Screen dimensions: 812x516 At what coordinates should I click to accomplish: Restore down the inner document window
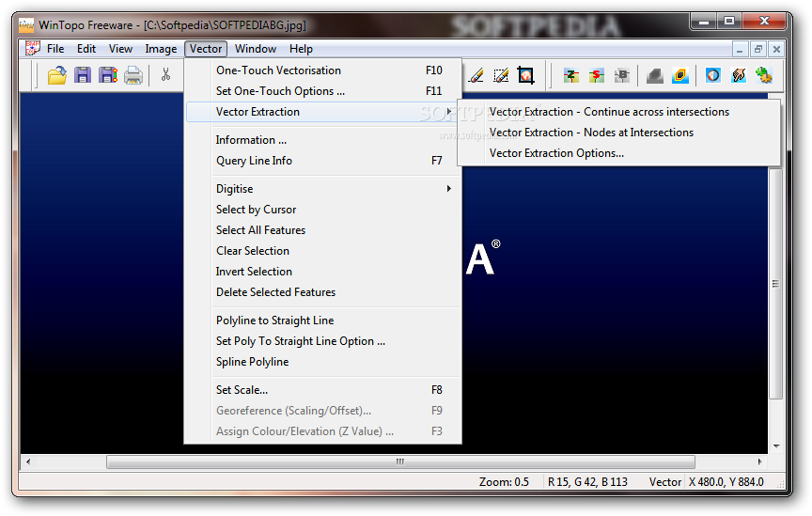[x=758, y=50]
